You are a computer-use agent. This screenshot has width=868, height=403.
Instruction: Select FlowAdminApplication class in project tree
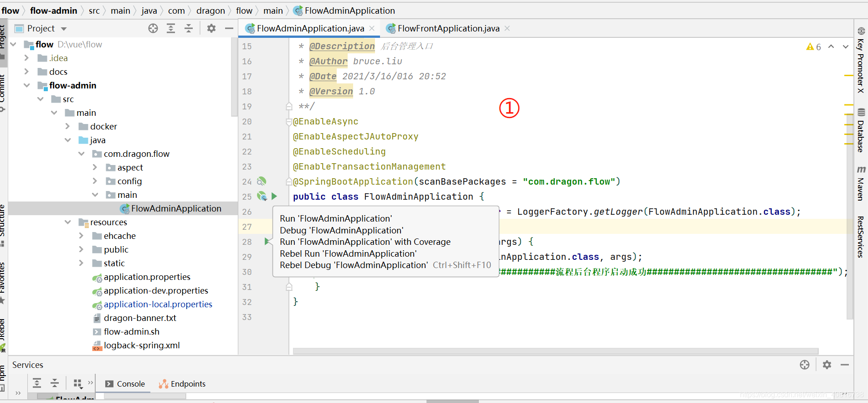176,208
